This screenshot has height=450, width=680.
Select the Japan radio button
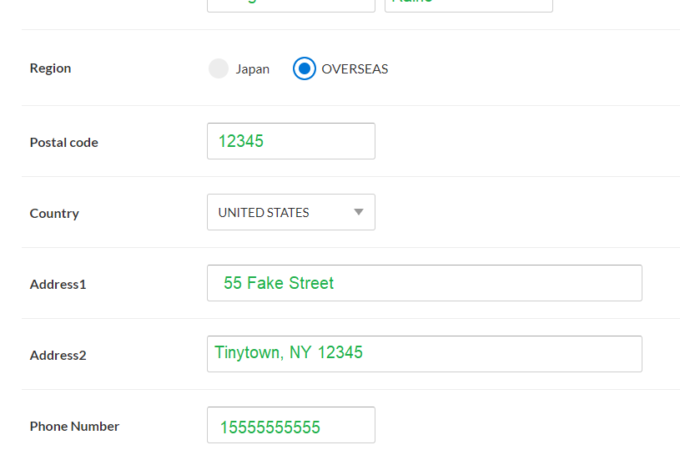218,69
